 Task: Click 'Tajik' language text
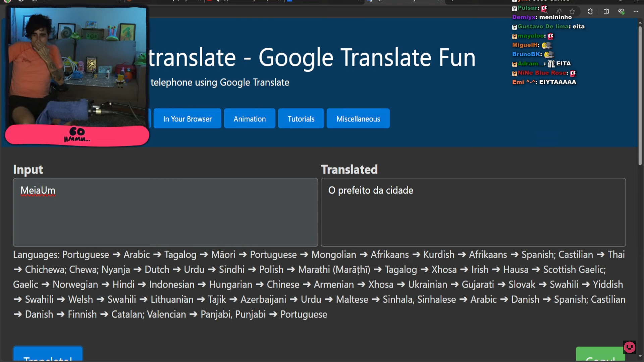pos(217,300)
